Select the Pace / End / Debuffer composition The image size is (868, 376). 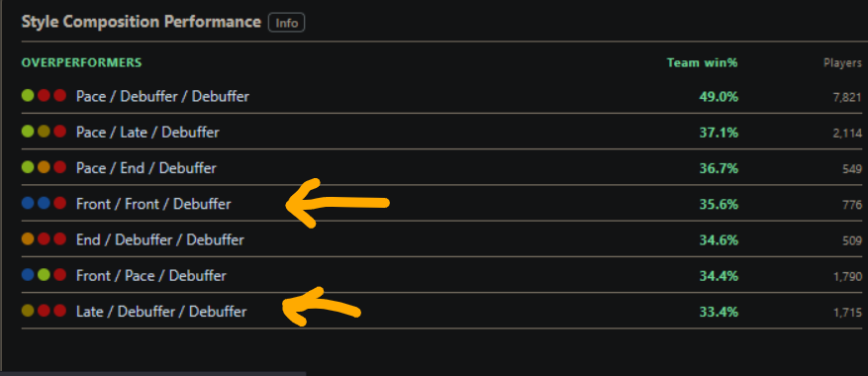tap(146, 168)
